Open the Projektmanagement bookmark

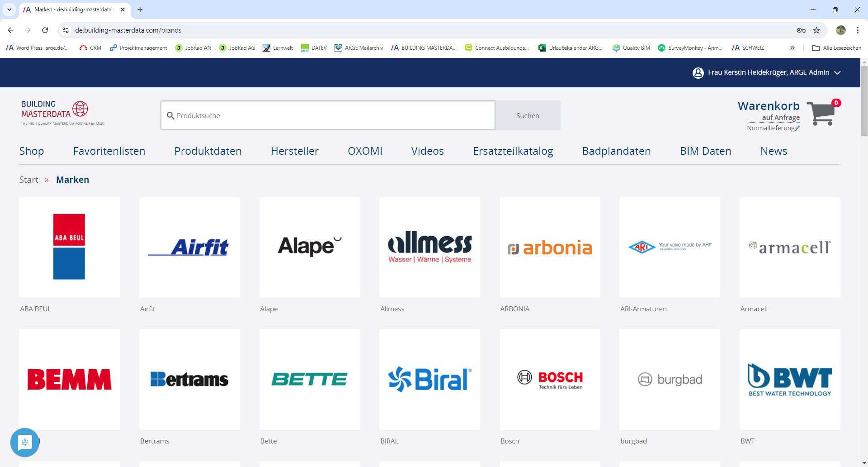pos(138,48)
